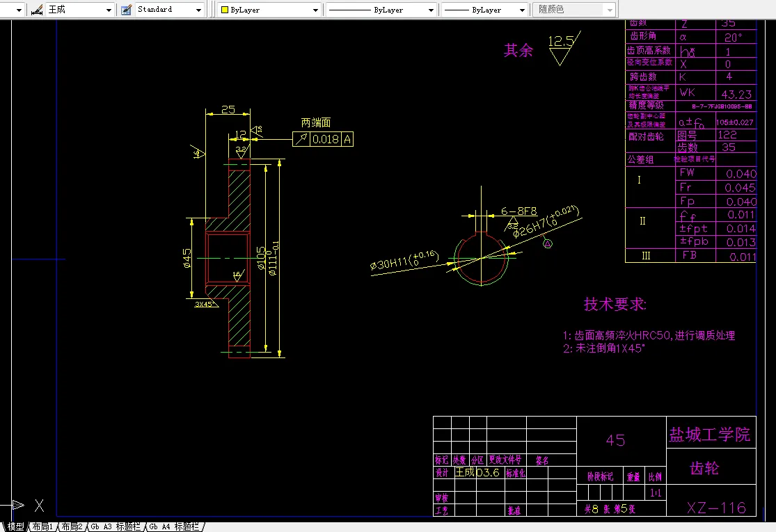Image resolution: width=776 pixels, height=532 pixels.
Task: Select the ø105 diameter dimension
Action: (261, 258)
